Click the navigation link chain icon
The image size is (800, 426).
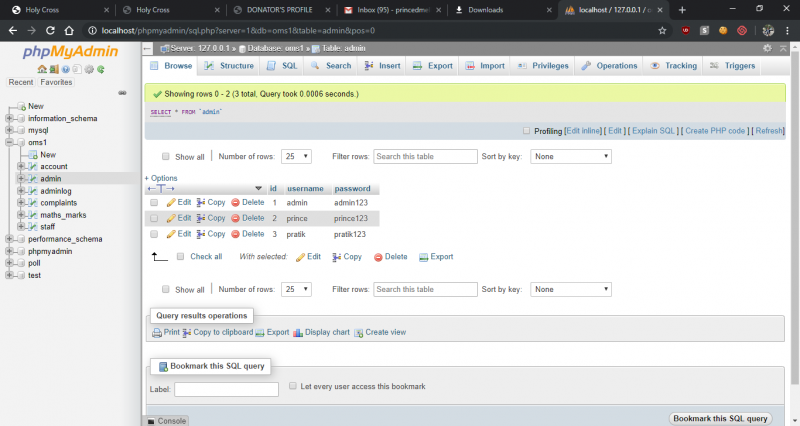(122, 93)
